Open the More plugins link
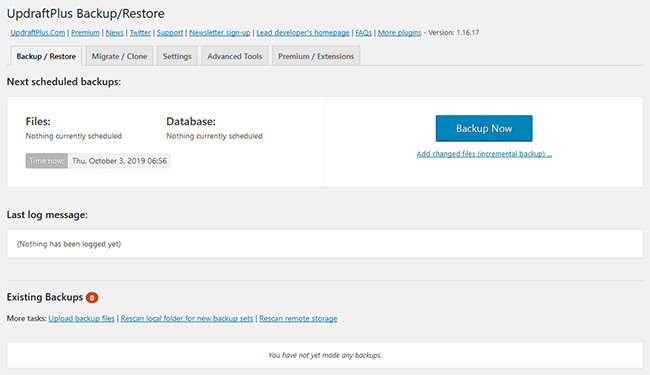 (399, 33)
